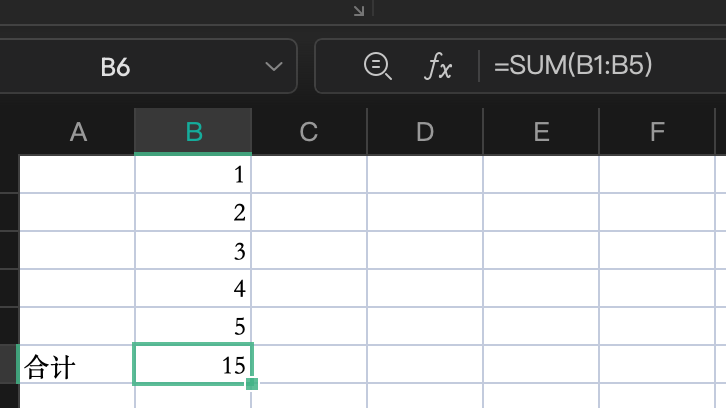
Task: Expand the name box dropdown arrow
Action: click(x=273, y=67)
